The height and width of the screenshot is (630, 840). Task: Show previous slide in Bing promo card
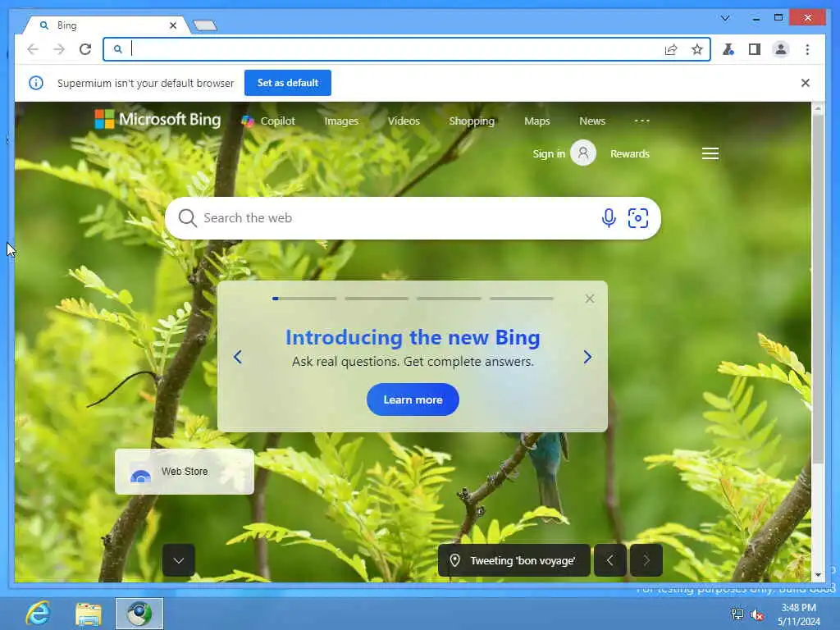tap(238, 357)
